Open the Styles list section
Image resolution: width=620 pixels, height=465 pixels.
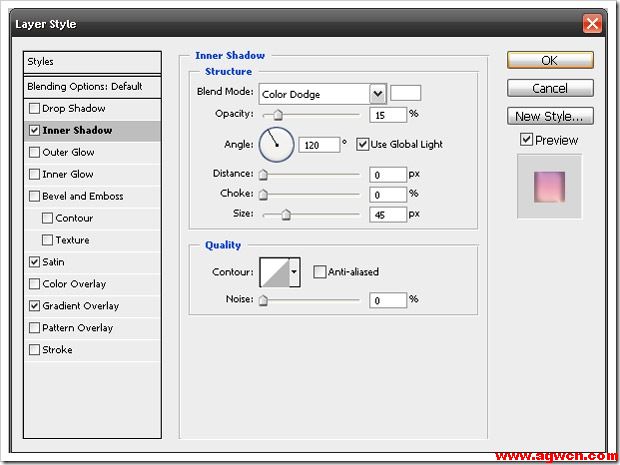[92, 62]
